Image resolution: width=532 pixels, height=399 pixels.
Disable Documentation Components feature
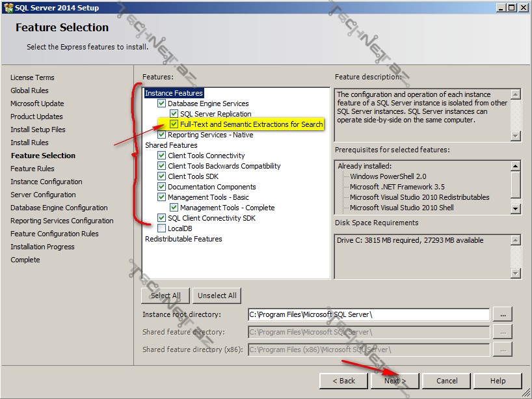(x=161, y=186)
